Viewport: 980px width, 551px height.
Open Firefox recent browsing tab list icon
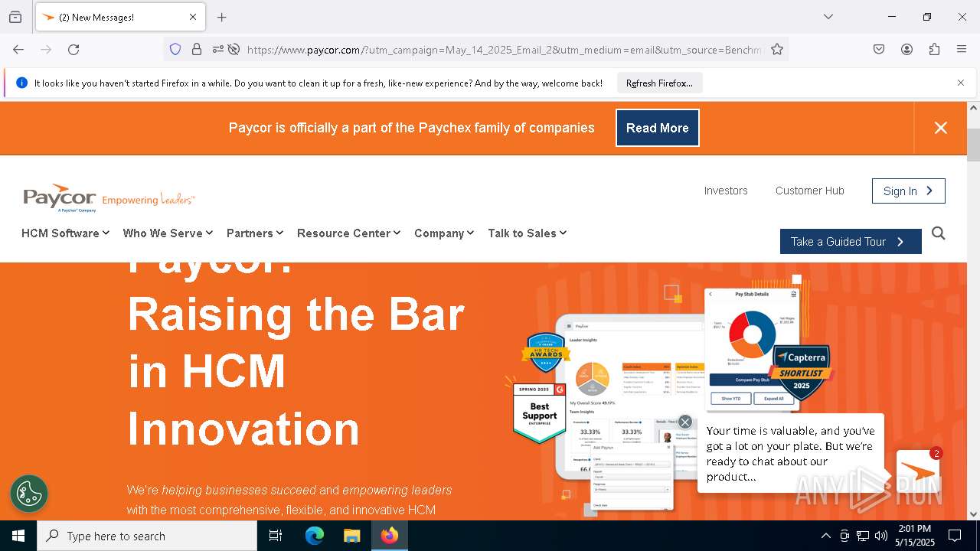(x=15, y=17)
